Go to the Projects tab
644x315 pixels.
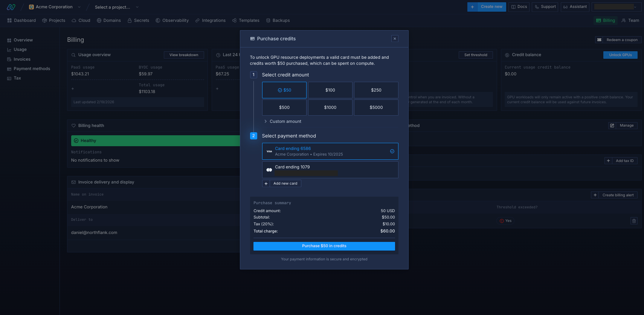click(x=53, y=20)
